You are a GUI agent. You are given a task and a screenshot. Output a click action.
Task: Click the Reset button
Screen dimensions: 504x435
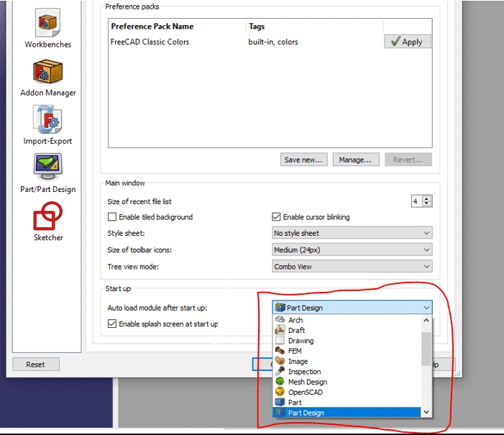[36, 365]
